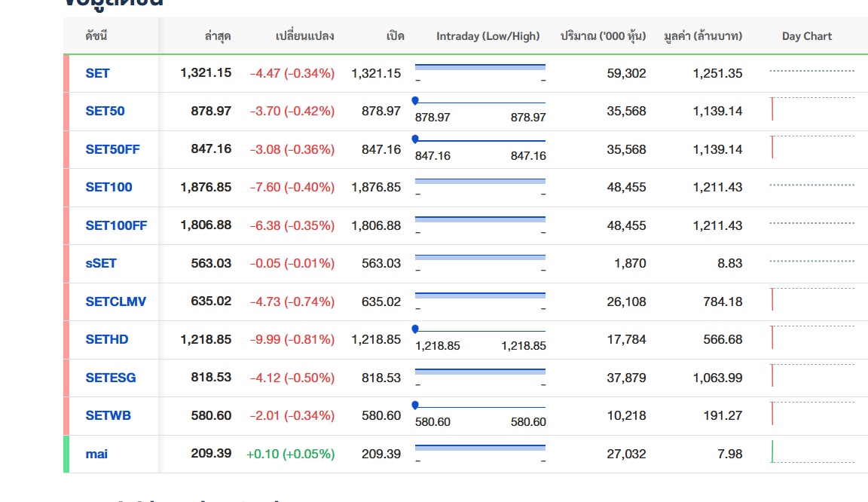Select the SET100FF index link

(x=116, y=225)
